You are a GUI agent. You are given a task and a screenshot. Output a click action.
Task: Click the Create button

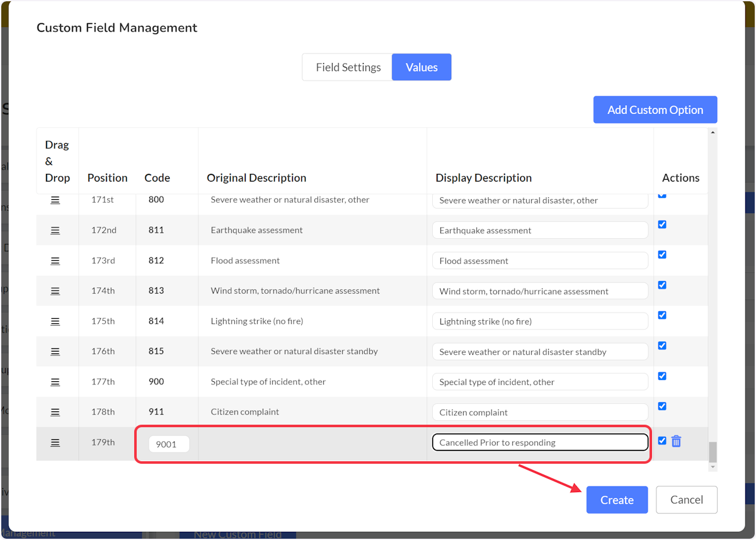(x=617, y=500)
